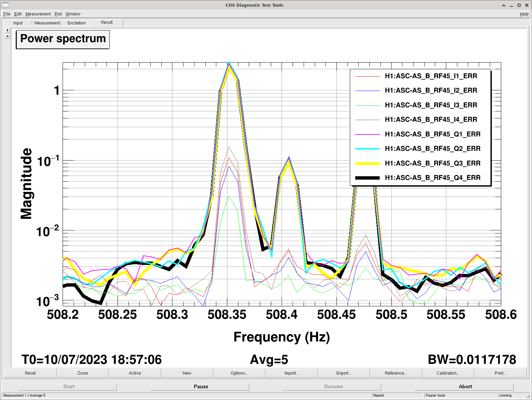Switch to the Excitation tab

click(x=77, y=23)
